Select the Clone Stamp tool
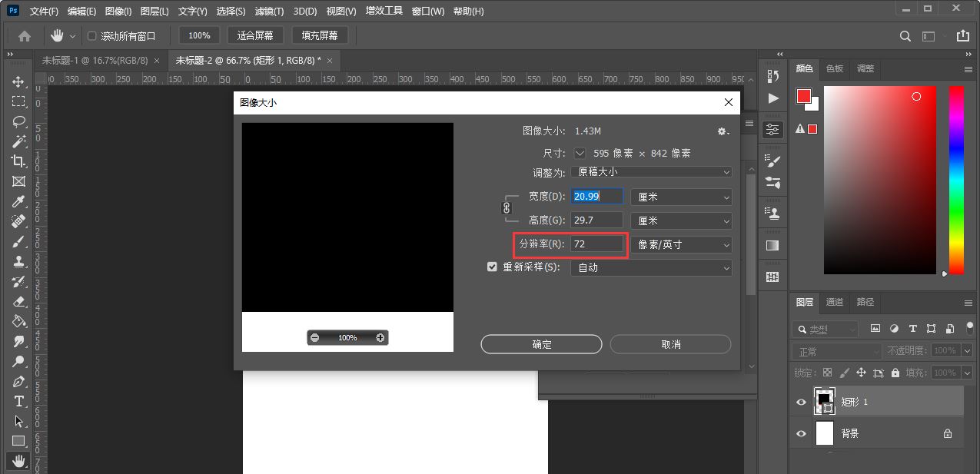This screenshot has width=980, height=474. click(x=18, y=261)
